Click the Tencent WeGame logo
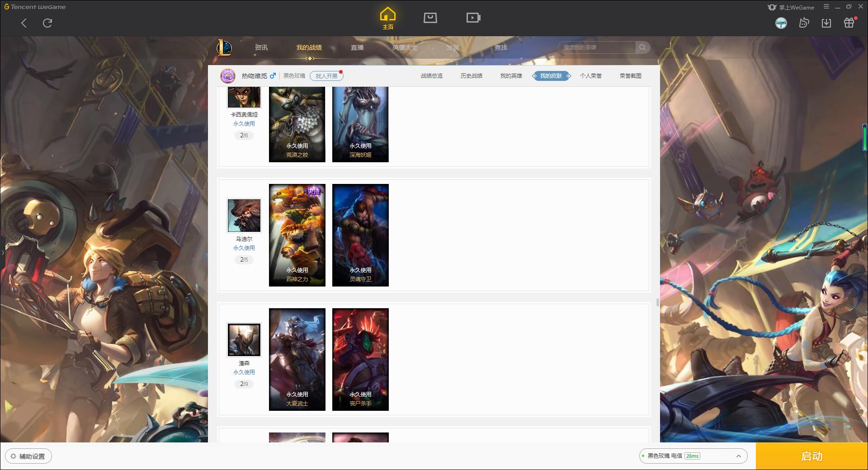The width and height of the screenshot is (868, 470). click(35, 7)
